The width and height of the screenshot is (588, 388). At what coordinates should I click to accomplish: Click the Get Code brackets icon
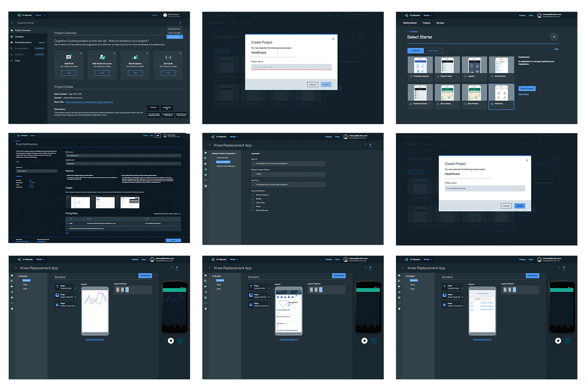(x=168, y=57)
